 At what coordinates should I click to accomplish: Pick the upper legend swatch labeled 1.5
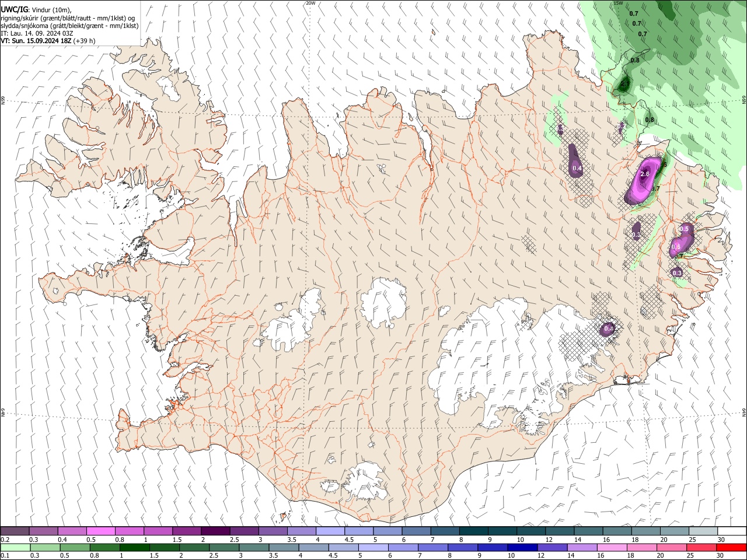186,531
